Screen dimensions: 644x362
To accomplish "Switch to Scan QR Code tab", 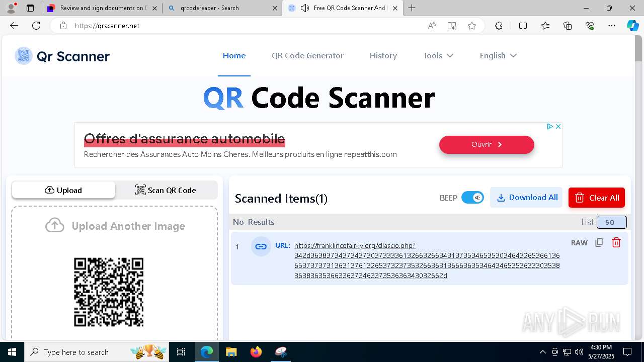I will [x=166, y=190].
